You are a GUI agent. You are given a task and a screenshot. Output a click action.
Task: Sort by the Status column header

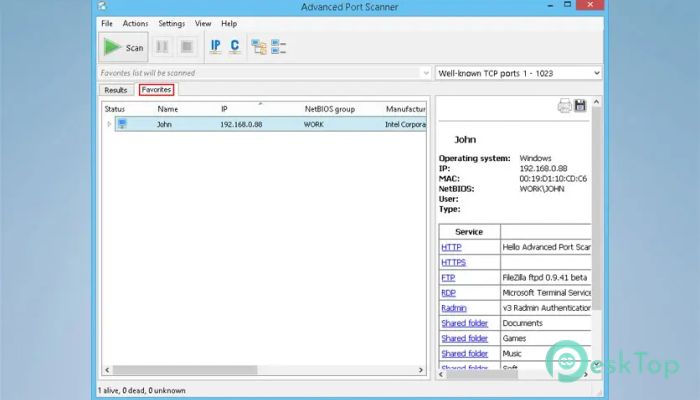click(115, 109)
